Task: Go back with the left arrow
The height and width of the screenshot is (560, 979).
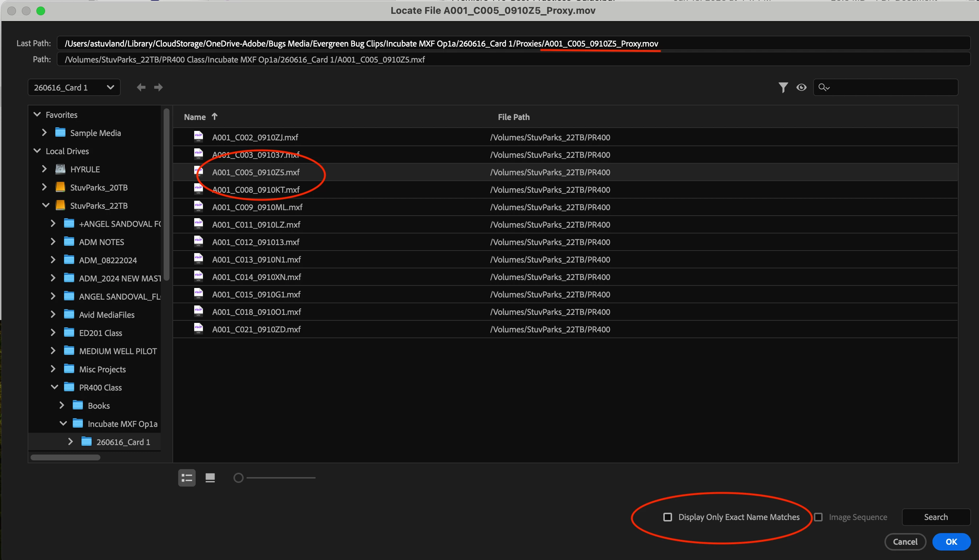Action: click(x=141, y=87)
